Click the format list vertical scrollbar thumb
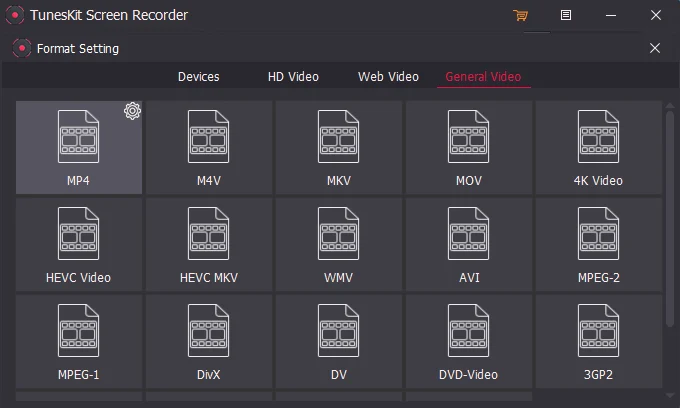Image resolution: width=680 pixels, height=408 pixels. pos(670,219)
